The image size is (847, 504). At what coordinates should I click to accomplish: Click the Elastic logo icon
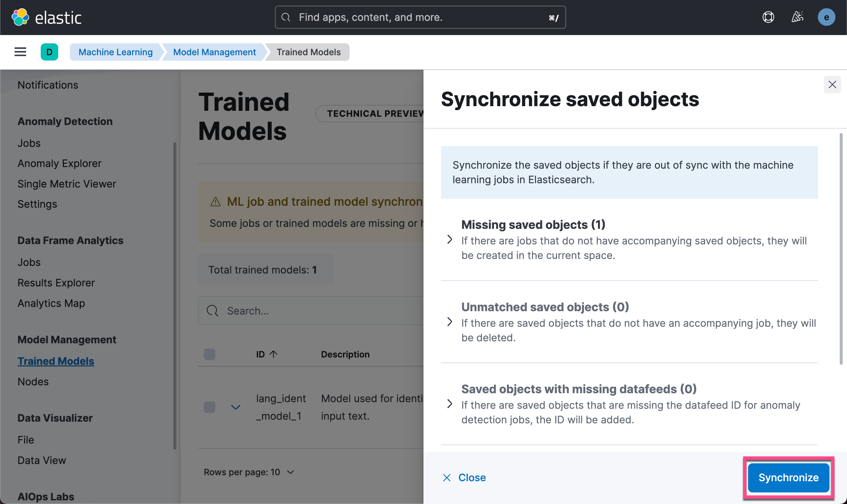point(20,17)
